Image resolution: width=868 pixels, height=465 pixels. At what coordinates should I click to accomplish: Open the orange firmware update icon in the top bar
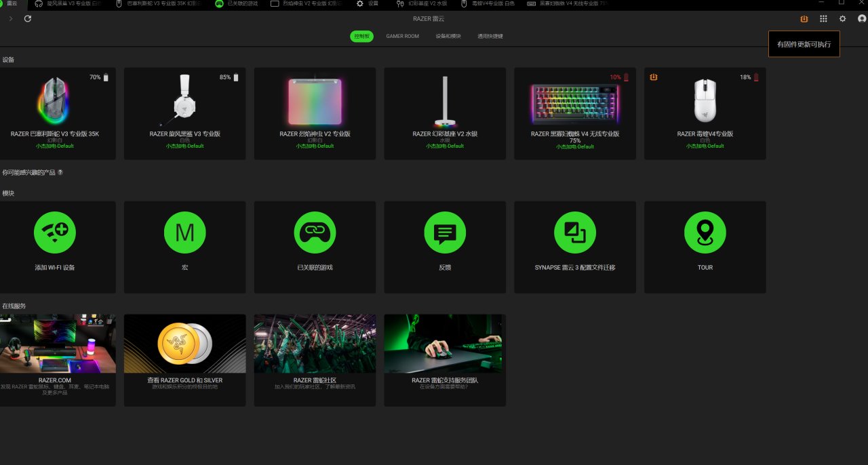804,19
